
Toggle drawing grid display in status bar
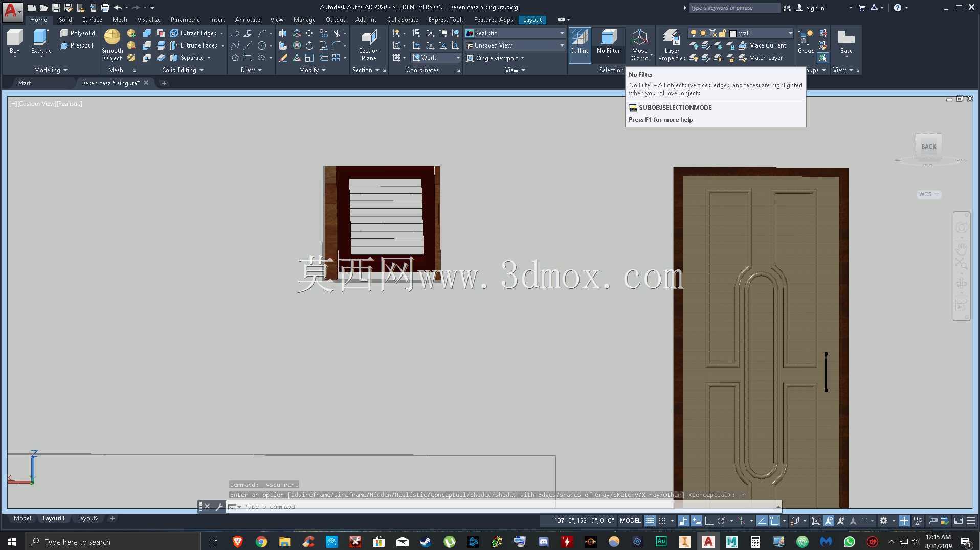[650, 521]
